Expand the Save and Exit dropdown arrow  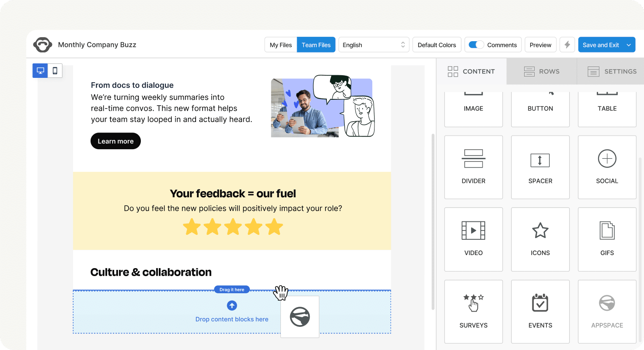629,45
